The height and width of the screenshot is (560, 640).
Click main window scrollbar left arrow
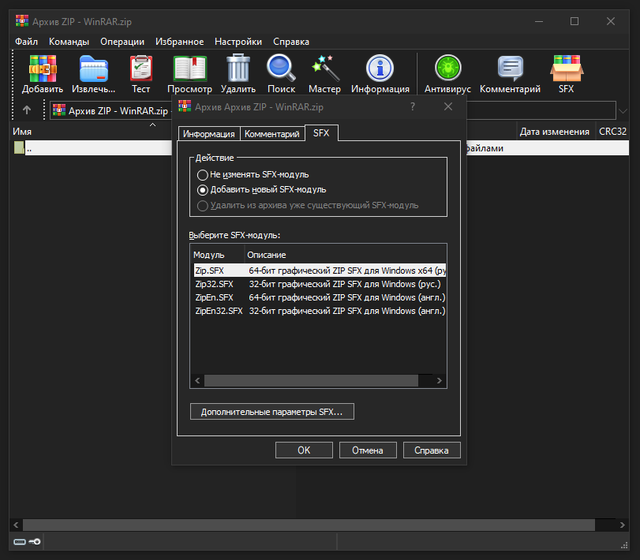click(16, 525)
